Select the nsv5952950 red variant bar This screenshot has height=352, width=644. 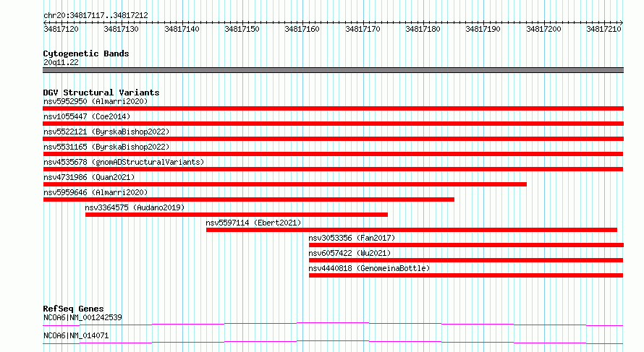[x=333, y=108]
